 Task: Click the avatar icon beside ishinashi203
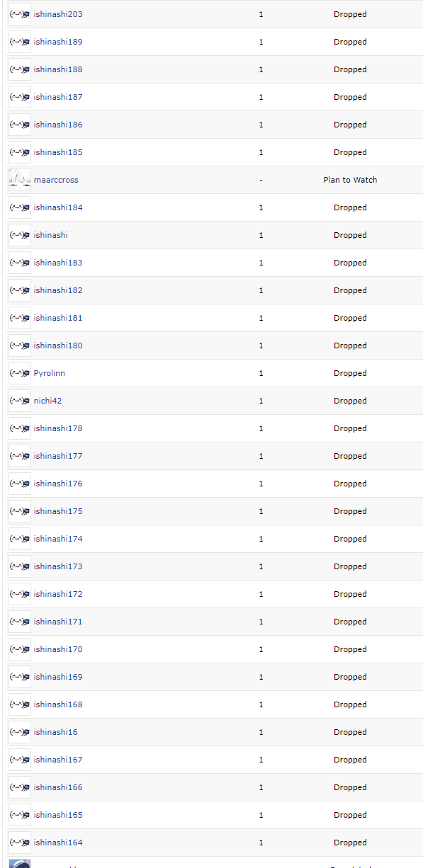[x=20, y=14]
